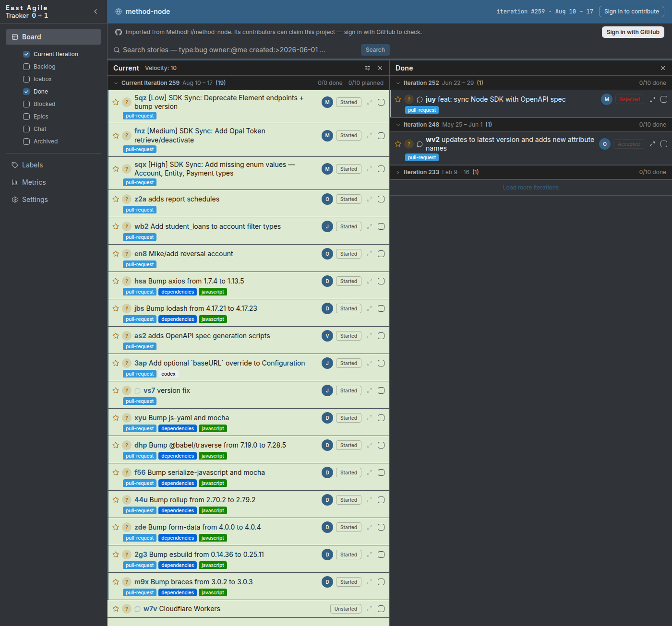Open expand icon for z2a report schedules
672x626 pixels.
370,199
